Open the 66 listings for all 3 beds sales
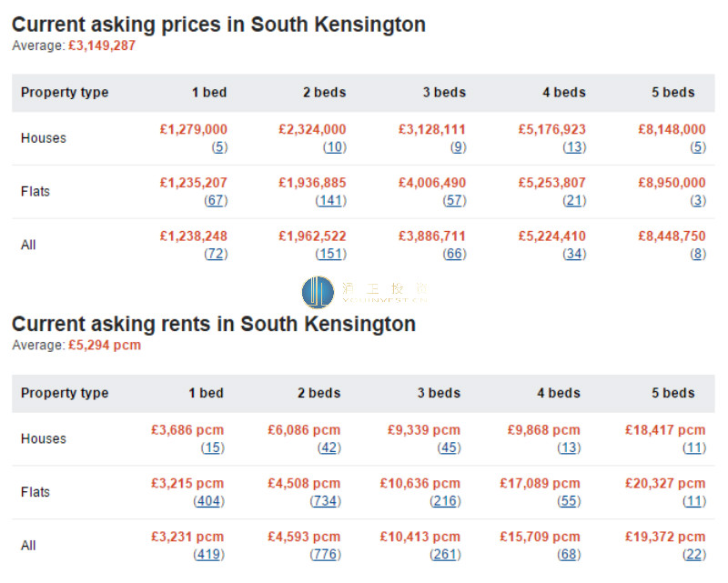The image size is (728, 583). click(454, 254)
